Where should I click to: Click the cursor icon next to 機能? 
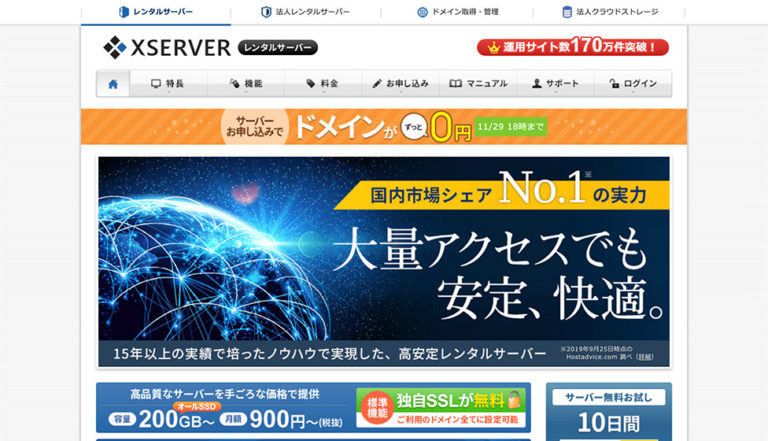(x=234, y=83)
